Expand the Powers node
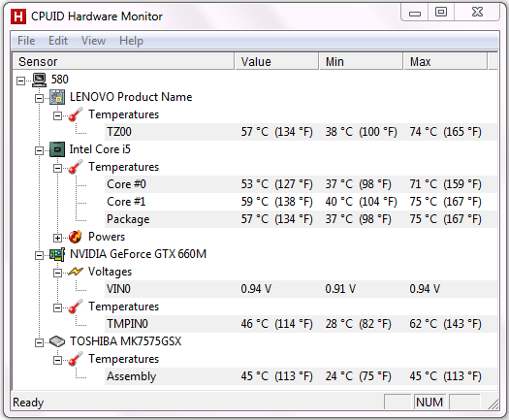 [x=57, y=238]
